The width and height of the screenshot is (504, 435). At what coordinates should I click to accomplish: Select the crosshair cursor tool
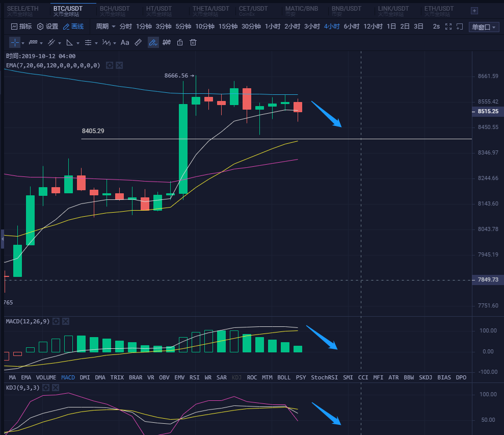click(x=15, y=42)
